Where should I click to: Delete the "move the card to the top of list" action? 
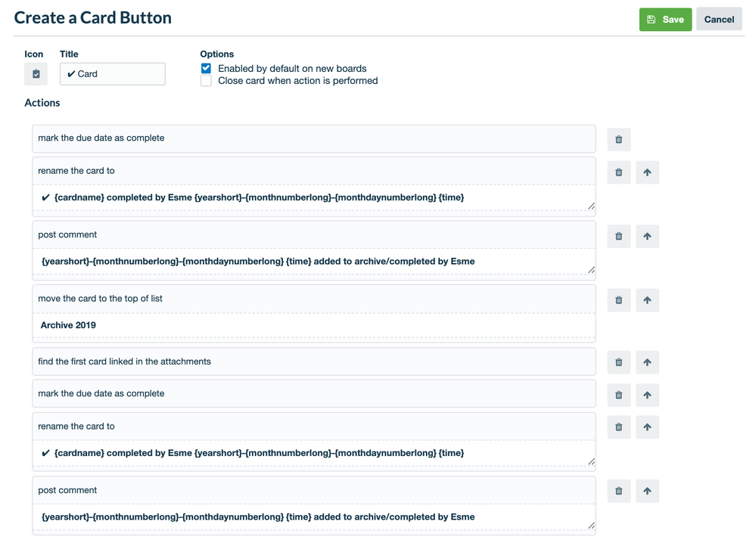(618, 299)
